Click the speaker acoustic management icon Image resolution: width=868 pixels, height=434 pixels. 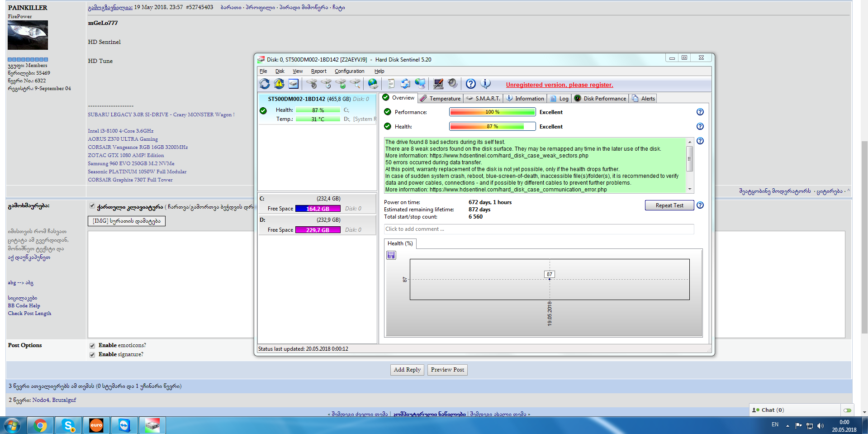pos(452,84)
